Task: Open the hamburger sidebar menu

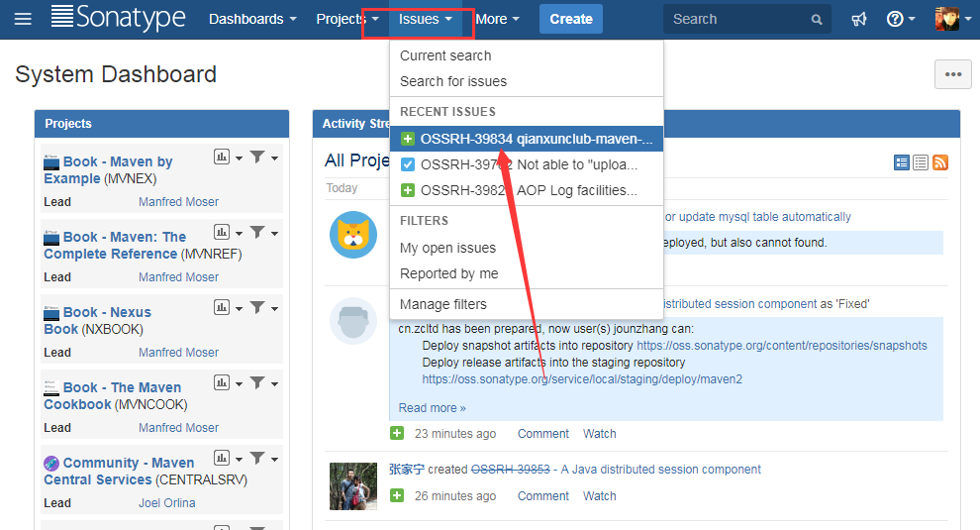Action: 23,20
